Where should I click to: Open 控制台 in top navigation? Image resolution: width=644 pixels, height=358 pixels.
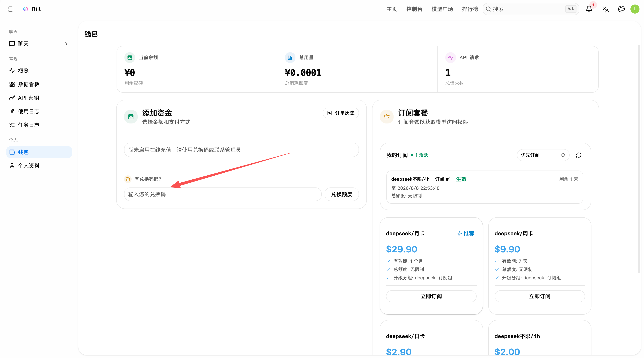pos(414,9)
